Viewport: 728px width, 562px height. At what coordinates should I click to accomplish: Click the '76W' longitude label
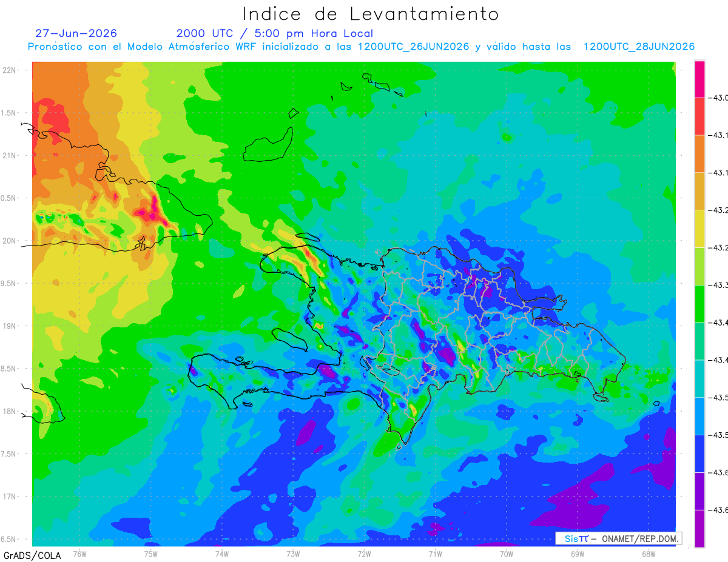pyautogui.click(x=79, y=554)
